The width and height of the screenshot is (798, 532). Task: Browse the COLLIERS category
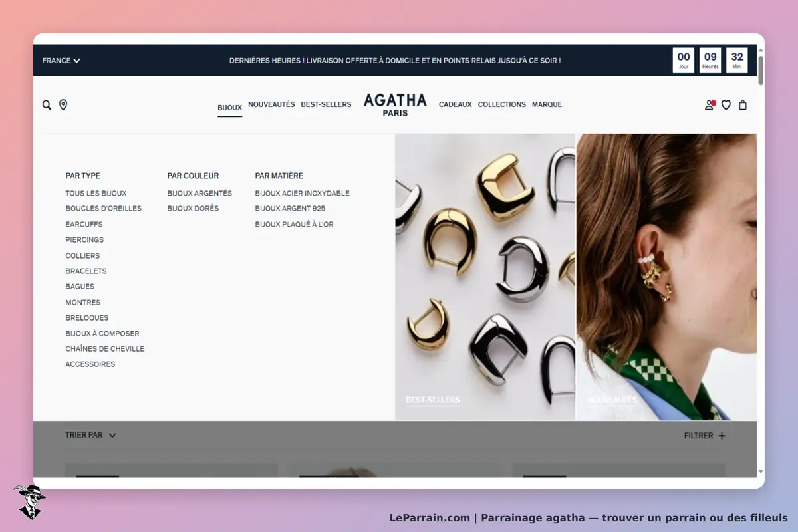pos(82,256)
